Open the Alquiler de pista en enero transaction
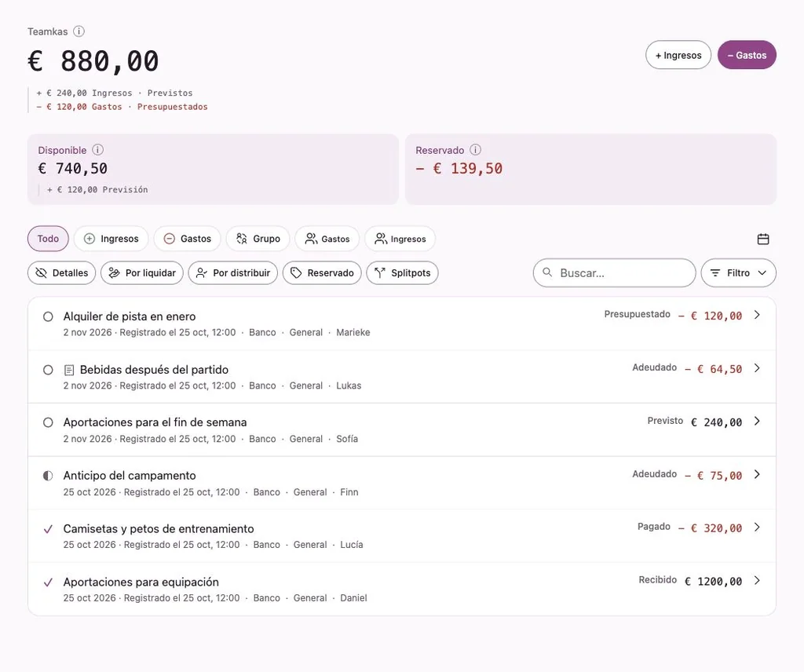The height and width of the screenshot is (672, 804). click(402, 324)
